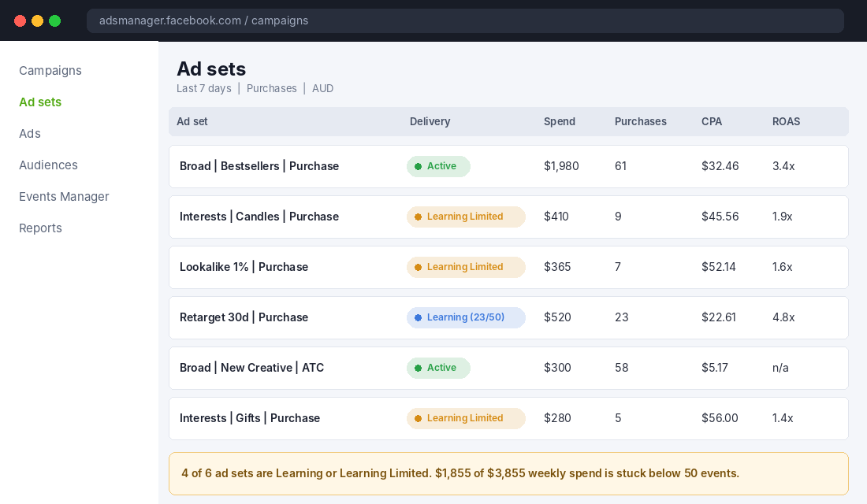The width and height of the screenshot is (867, 504).
Task: Click the 1.4x ROAS value
Action: click(783, 418)
